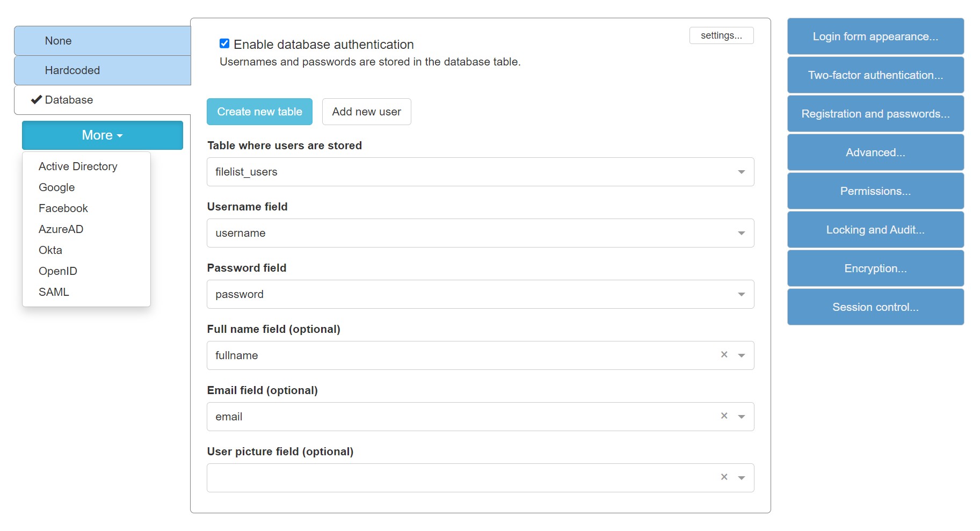This screenshot has width=980, height=531.
Task: Choose SAML from the authentication list
Action: 54,292
